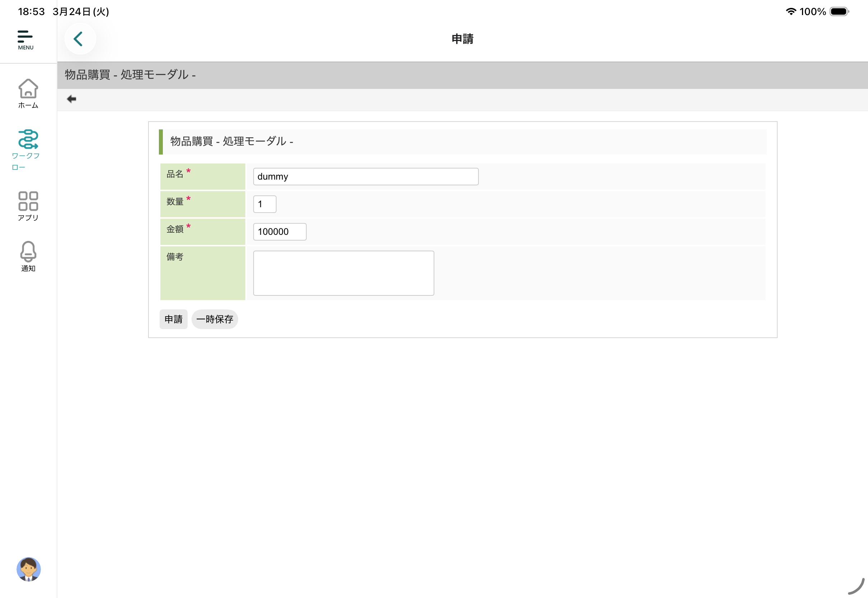
Task: Click the 数量 quantity field
Action: coord(265,204)
